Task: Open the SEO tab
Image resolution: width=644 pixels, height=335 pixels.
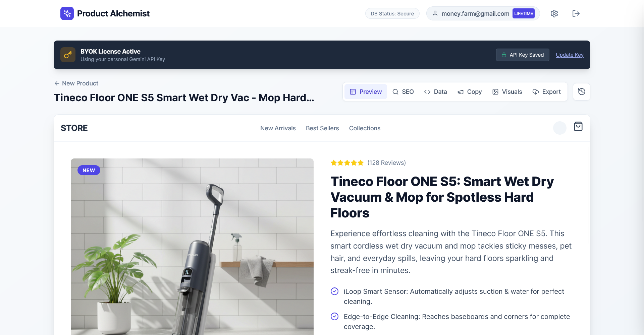Action: click(403, 92)
